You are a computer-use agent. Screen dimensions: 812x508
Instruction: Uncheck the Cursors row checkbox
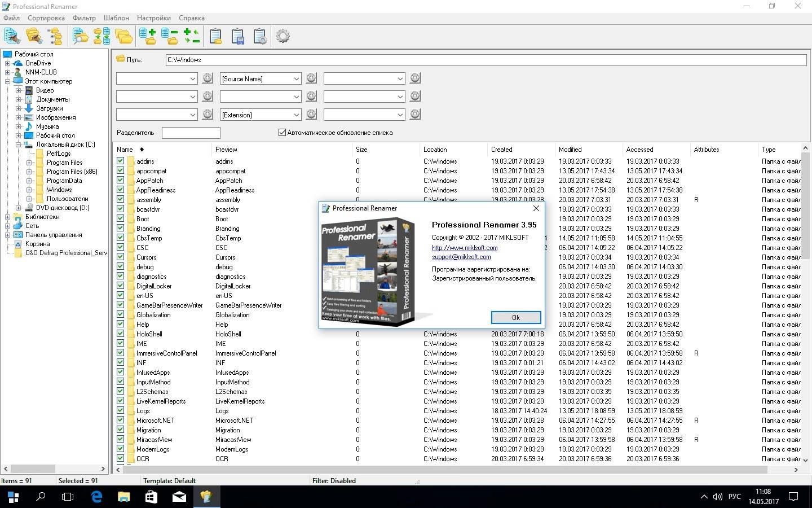[121, 257]
